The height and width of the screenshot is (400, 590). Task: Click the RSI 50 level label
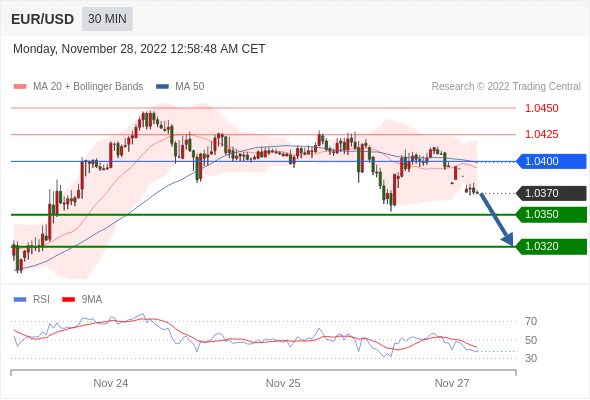pyautogui.click(x=531, y=340)
